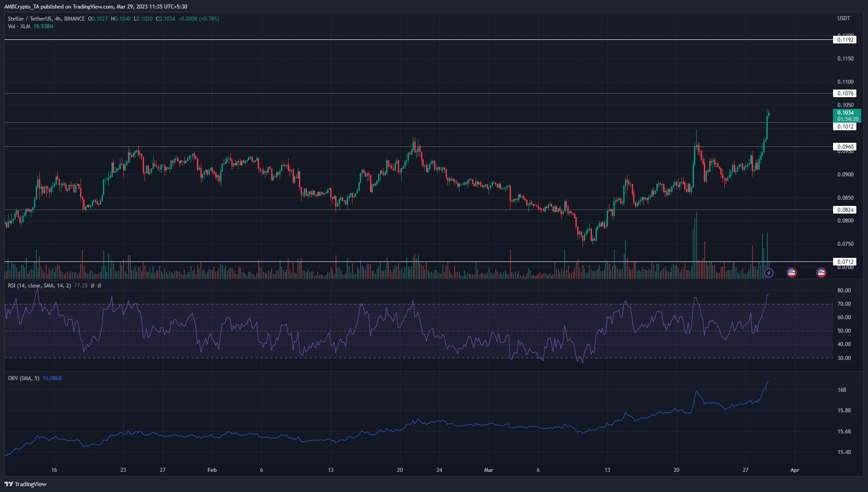The width and height of the screenshot is (868, 492).
Task: Select the BINANCE exchange label
Action: (73, 19)
